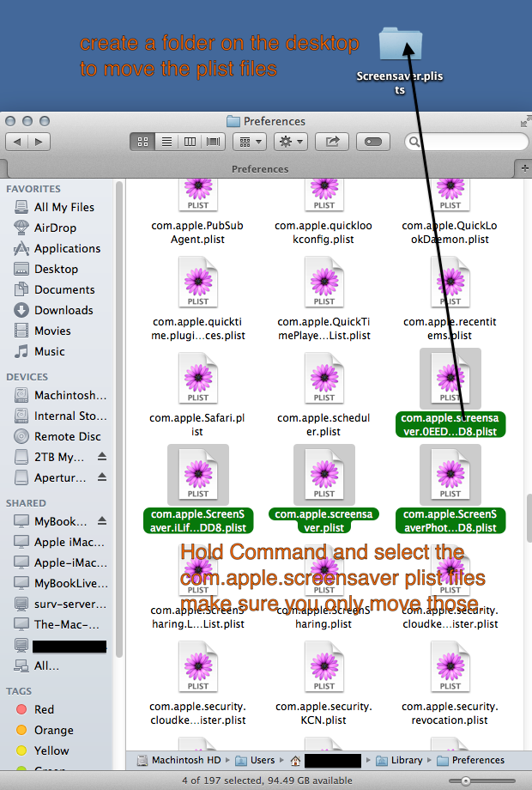
Task: Open the item arrangement dropdown
Action: pos(250,142)
